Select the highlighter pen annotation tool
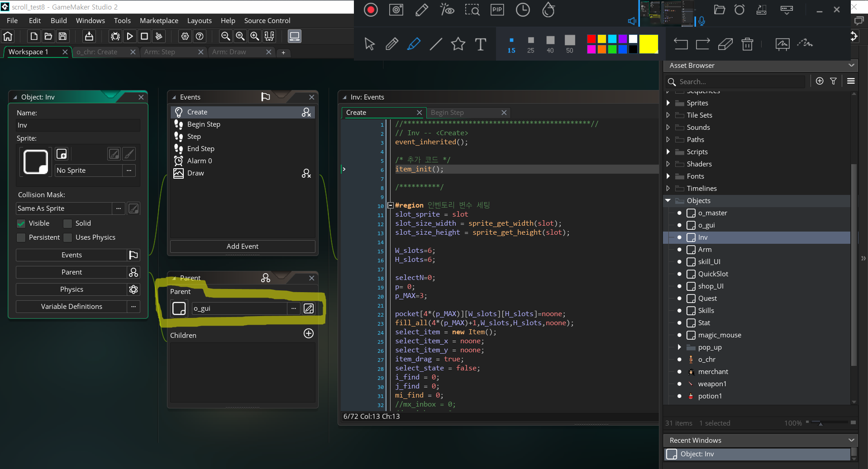 click(x=414, y=44)
